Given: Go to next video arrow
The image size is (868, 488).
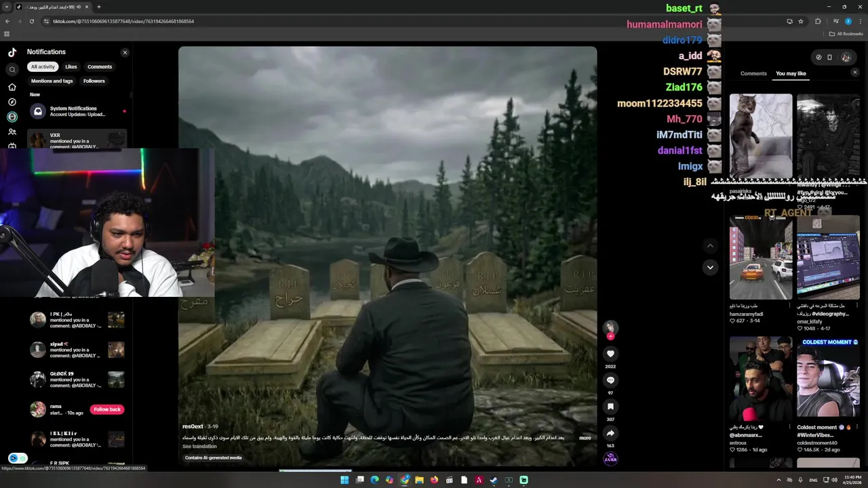Looking at the screenshot, I should coord(710,267).
